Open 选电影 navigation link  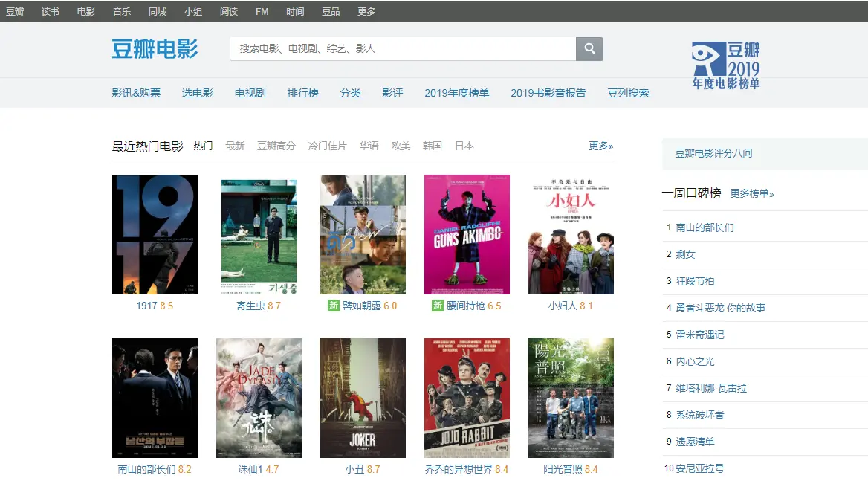click(198, 93)
